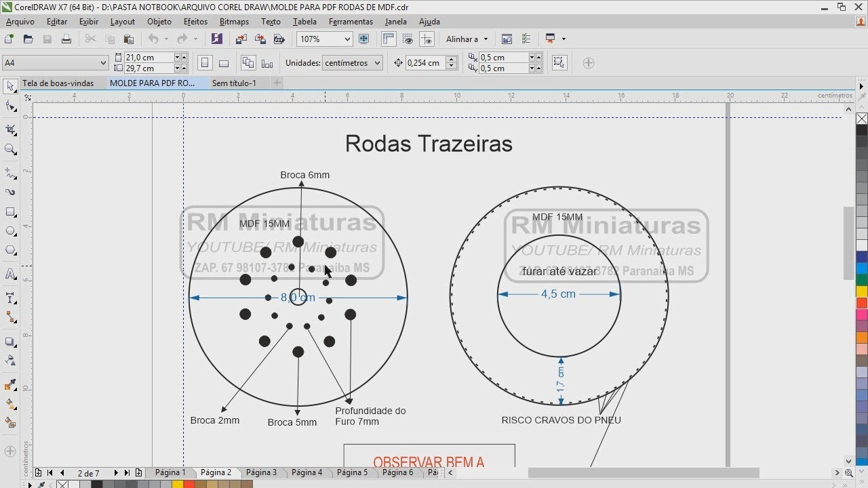Select the Transparency tool
This screenshot has height=488, width=868.
click(x=10, y=361)
